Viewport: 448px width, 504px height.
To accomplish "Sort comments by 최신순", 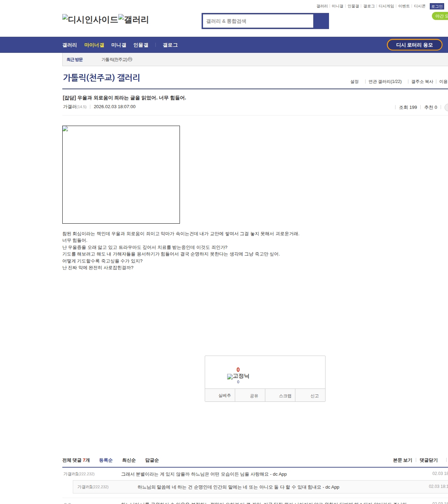I will [129, 460].
